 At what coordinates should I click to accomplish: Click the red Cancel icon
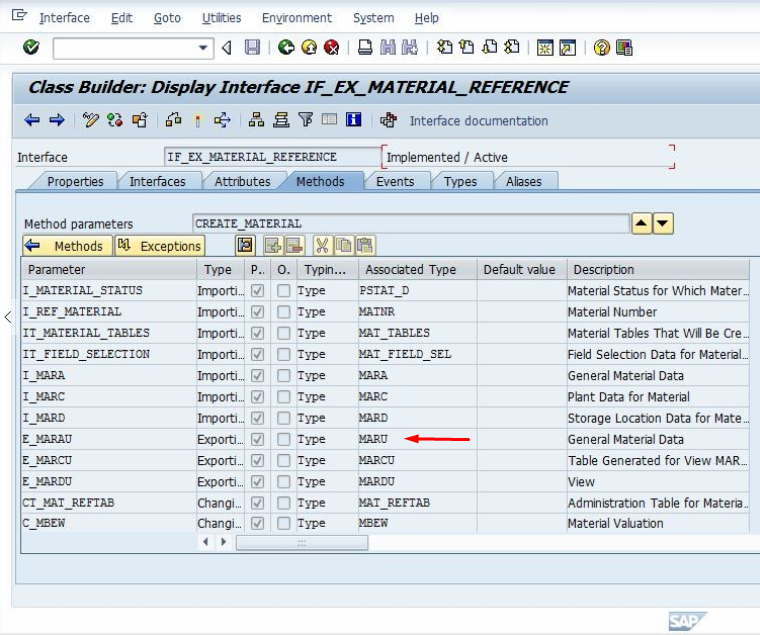click(x=332, y=48)
